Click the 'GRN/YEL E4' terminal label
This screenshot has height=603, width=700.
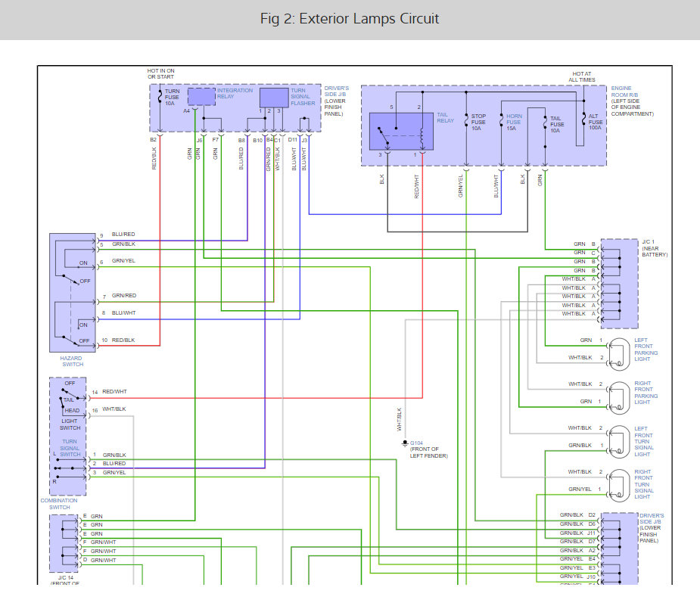[x=577, y=559]
